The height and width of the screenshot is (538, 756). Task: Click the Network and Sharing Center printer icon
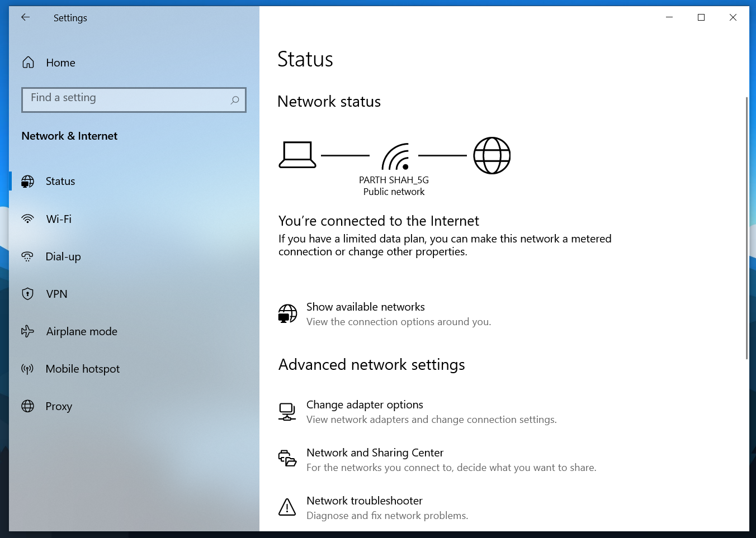[x=287, y=459]
